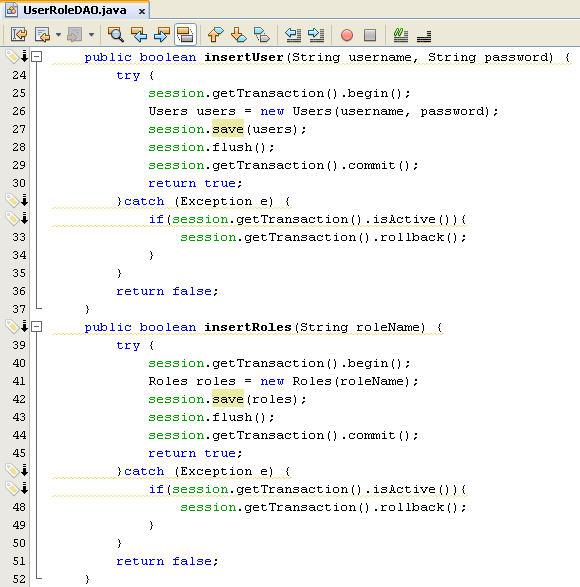Uncomment lines icon at toolbar end
This screenshot has height=587, width=580.
pos(424,35)
